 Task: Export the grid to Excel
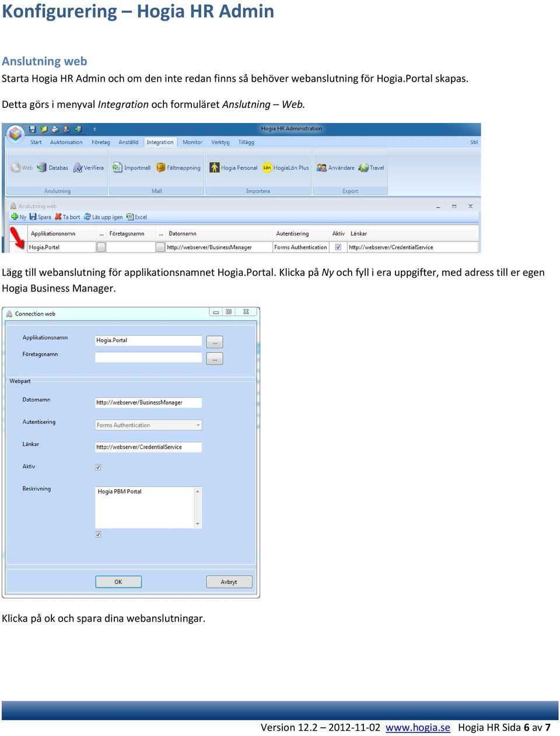point(136,217)
